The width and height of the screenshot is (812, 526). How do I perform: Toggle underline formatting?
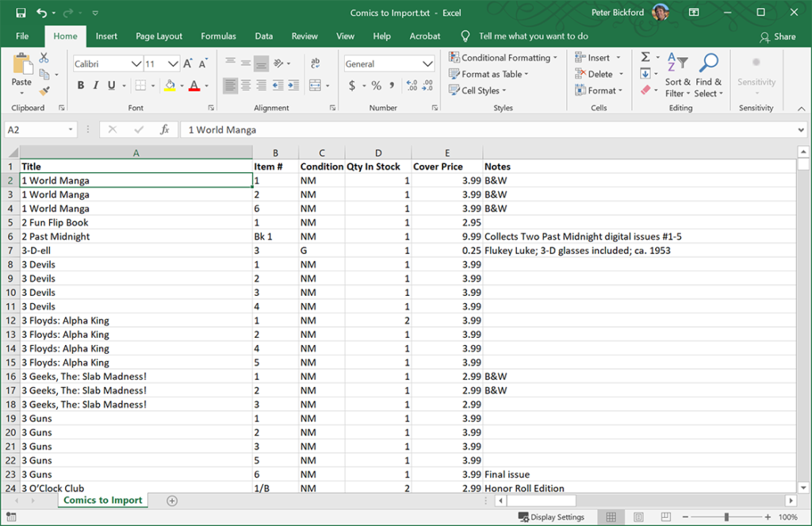click(x=111, y=86)
